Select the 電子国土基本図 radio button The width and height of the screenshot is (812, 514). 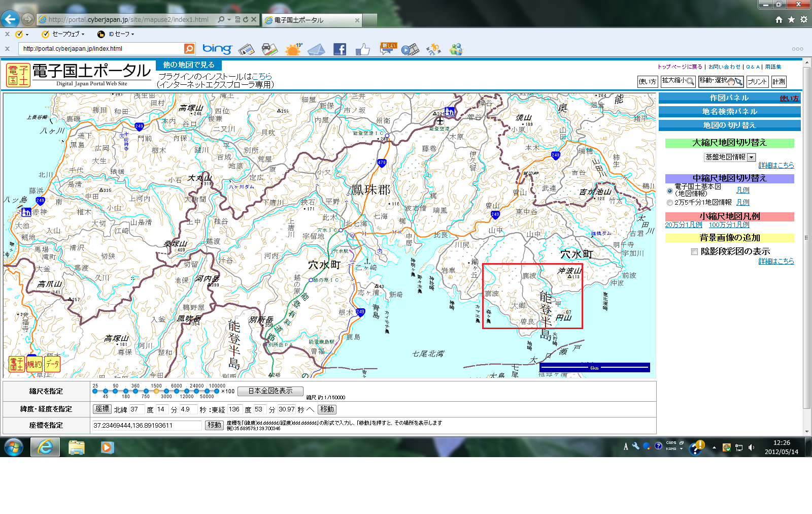click(x=670, y=191)
